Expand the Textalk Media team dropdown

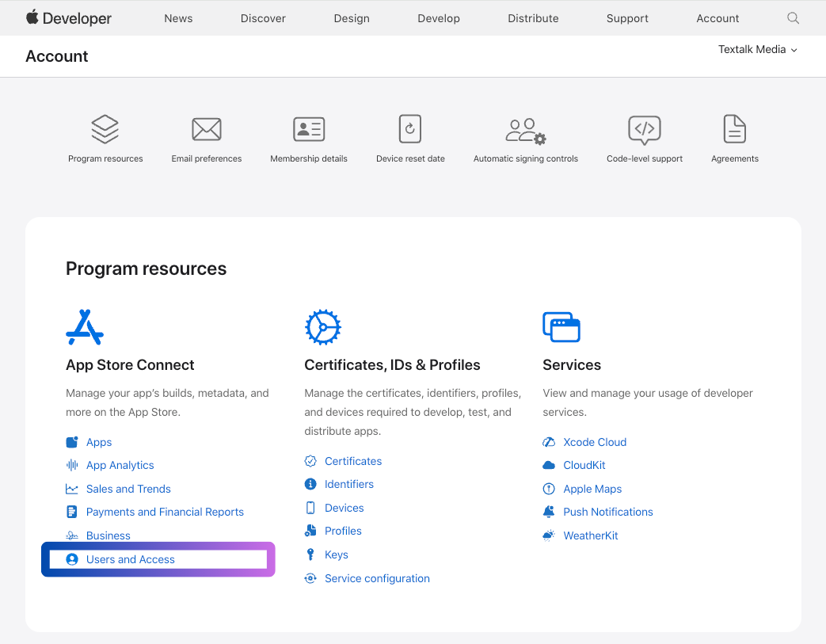coord(757,50)
